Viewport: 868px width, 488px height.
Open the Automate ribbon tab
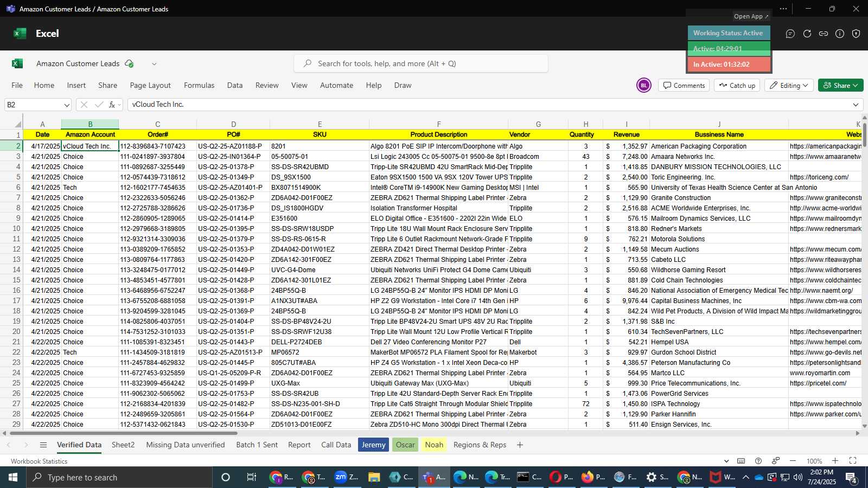336,86
